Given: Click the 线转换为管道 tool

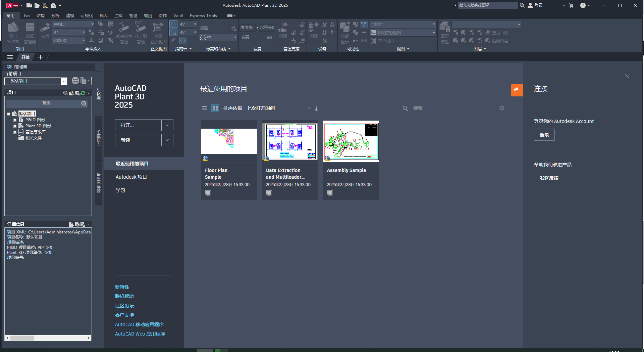Looking at the screenshot, I should [x=124, y=33].
